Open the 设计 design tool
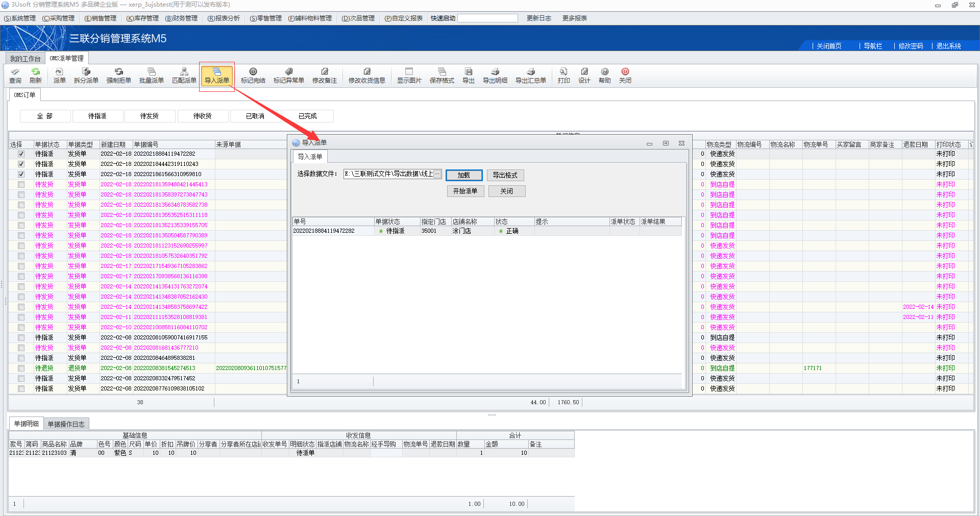The image size is (980, 516). click(584, 76)
